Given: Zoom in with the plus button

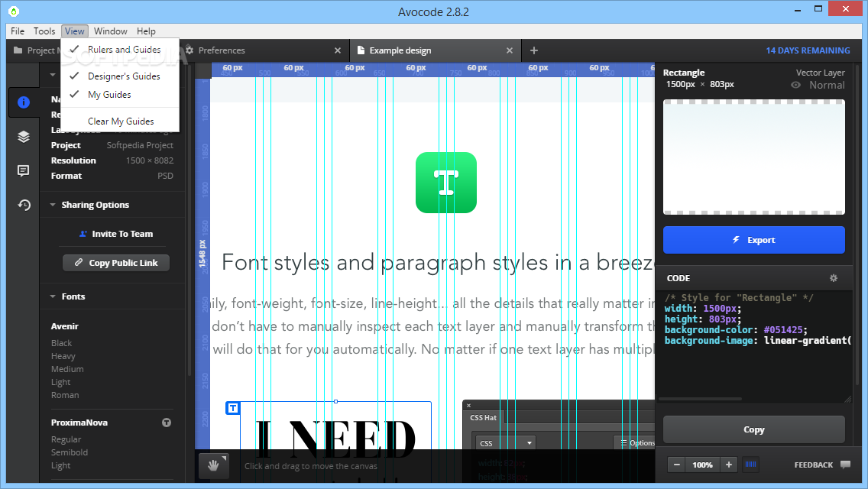Looking at the screenshot, I should (728, 465).
